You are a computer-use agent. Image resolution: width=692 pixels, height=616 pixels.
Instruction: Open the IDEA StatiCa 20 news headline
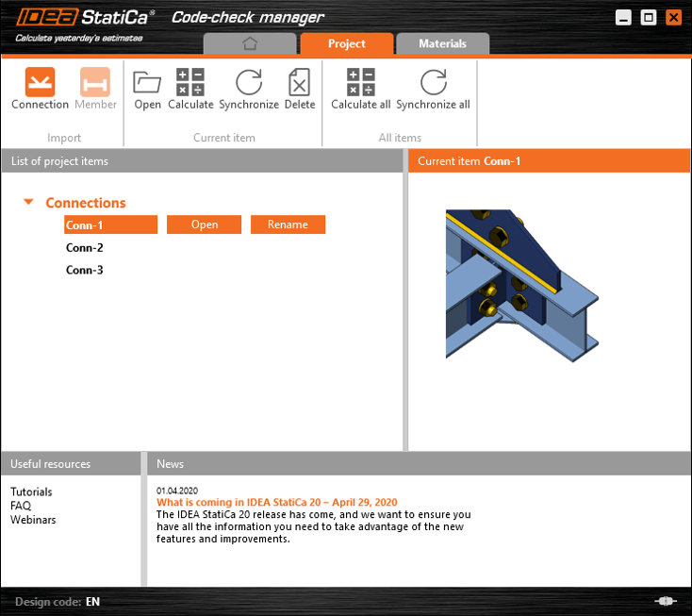pos(277,502)
